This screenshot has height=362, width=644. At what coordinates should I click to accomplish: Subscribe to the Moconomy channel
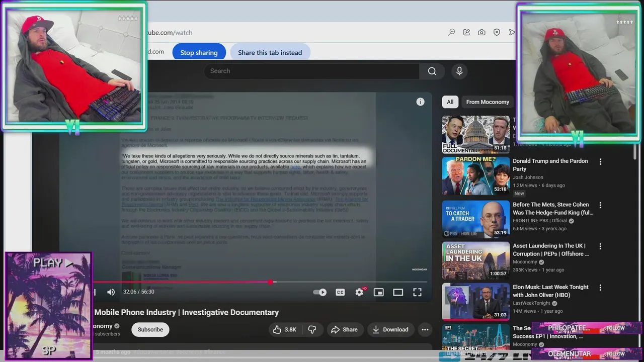point(150,329)
